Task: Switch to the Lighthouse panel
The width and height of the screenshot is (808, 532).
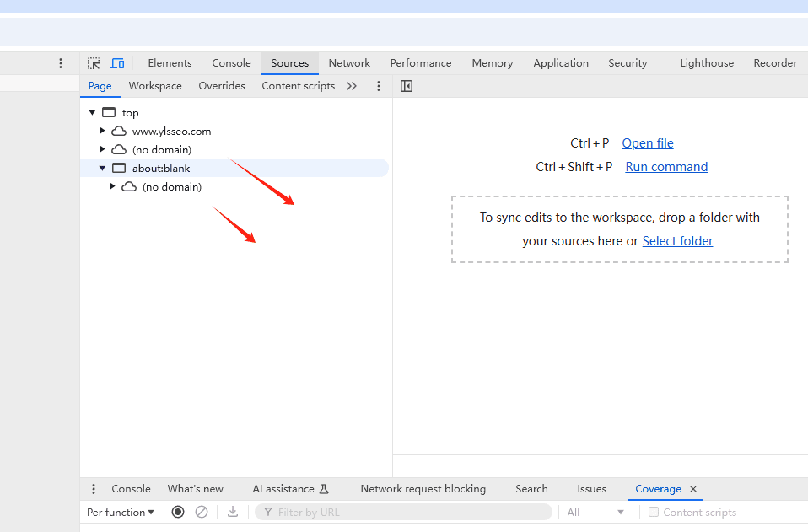Action: click(x=707, y=63)
